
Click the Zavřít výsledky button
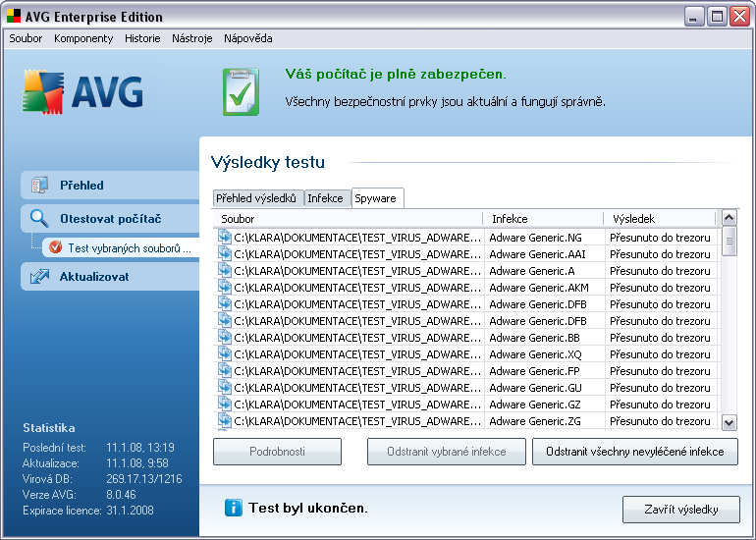coord(681,510)
